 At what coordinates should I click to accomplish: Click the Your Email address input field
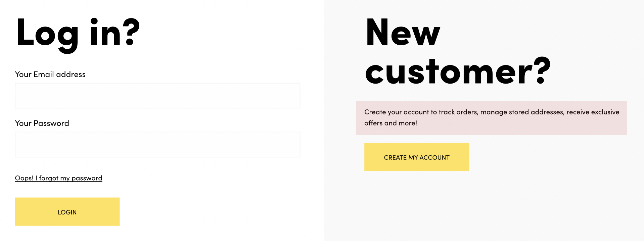(x=157, y=96)
